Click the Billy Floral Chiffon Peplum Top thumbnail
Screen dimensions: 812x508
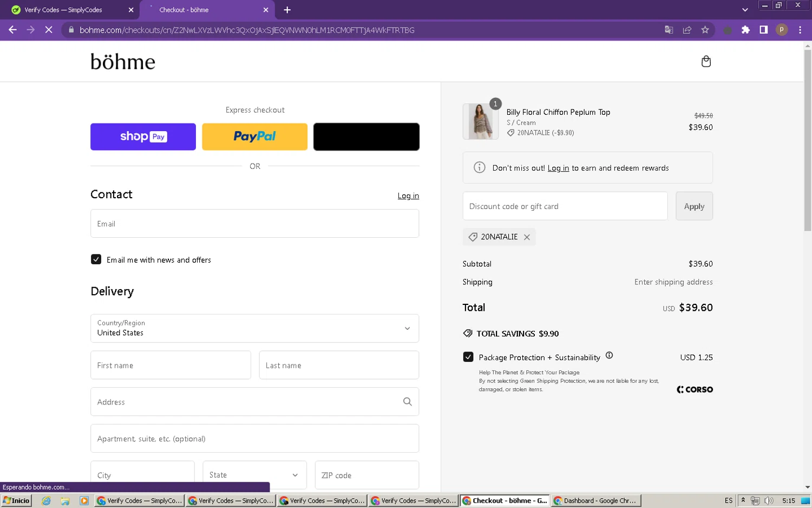481,121
